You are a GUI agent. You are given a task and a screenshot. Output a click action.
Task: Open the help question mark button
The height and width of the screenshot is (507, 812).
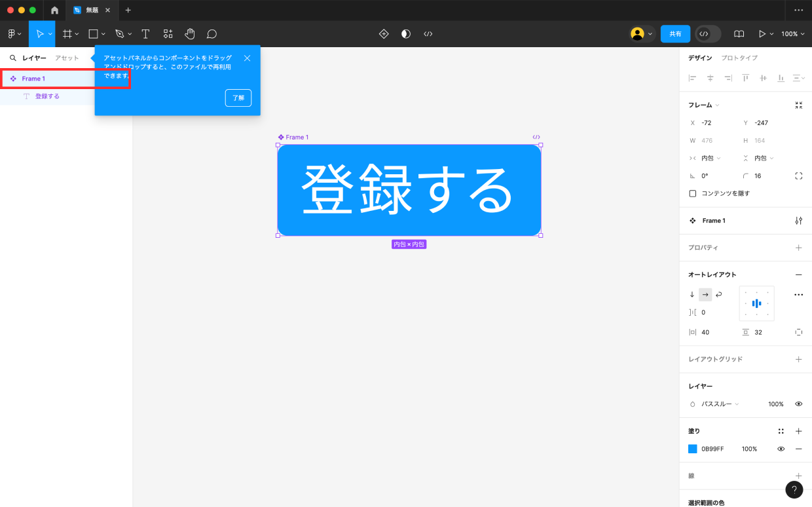click(x=794, y=489)
